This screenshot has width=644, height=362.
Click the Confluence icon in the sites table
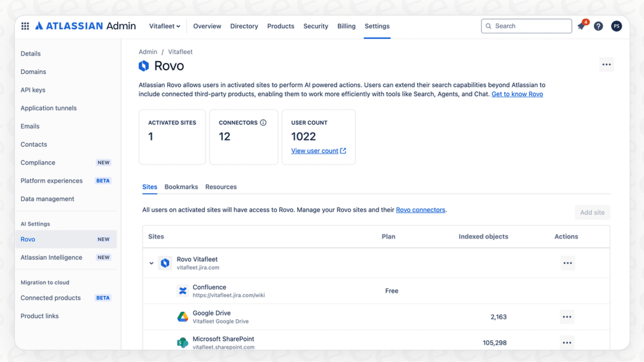[183, 291]
